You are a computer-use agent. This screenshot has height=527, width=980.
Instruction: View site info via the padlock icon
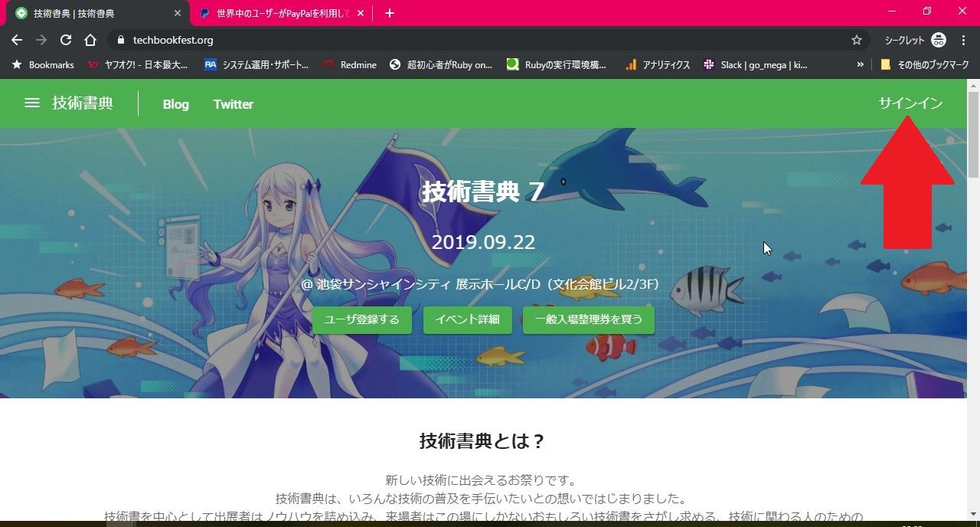coord(120,40)
